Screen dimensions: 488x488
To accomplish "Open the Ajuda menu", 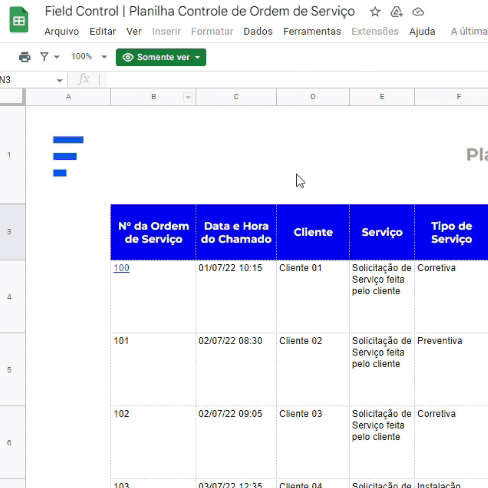I will click(x=422, y=31).
